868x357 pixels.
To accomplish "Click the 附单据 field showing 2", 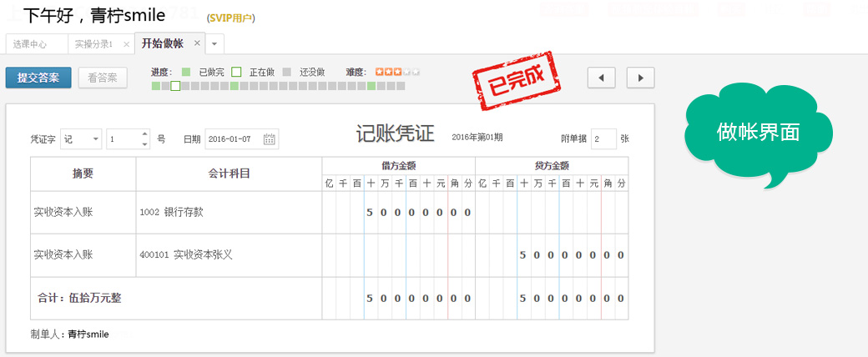I will point(603,139).
